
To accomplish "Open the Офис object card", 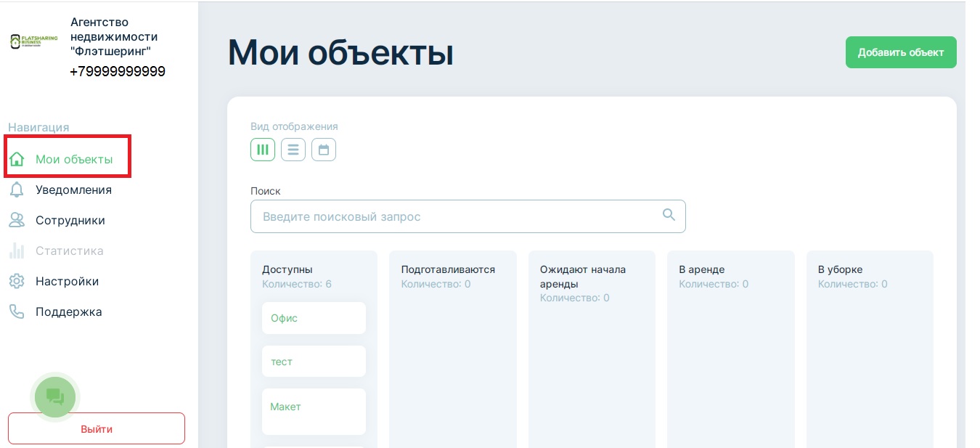I will [314, 318].
